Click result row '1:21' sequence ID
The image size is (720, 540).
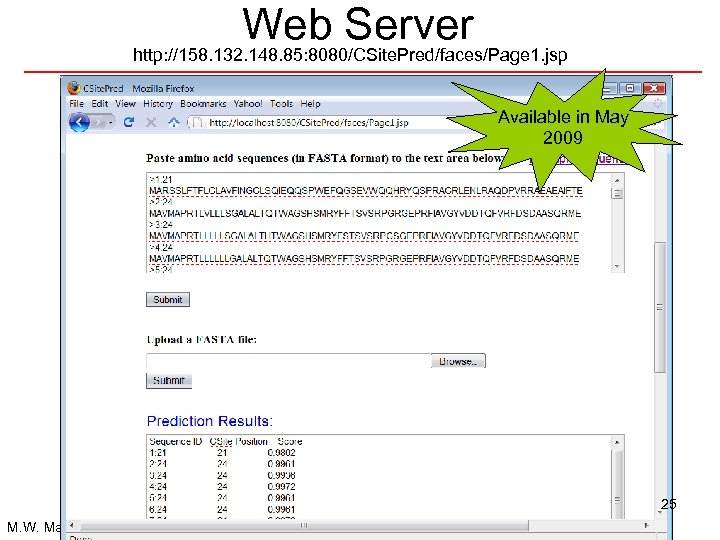click(158, 453)
